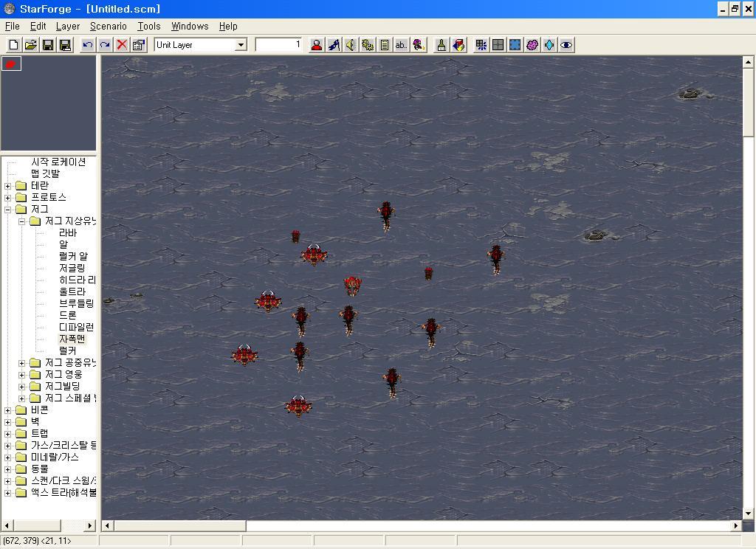This screenshot has width=756, height=549.
Task: Click the colored cube tileset icon
Action: (458, 45)
